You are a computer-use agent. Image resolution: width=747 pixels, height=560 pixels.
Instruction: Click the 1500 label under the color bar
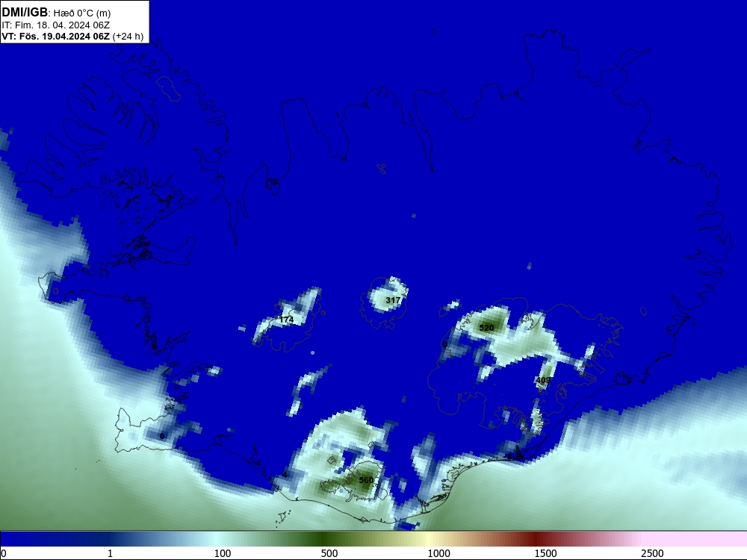pos(545,553)
